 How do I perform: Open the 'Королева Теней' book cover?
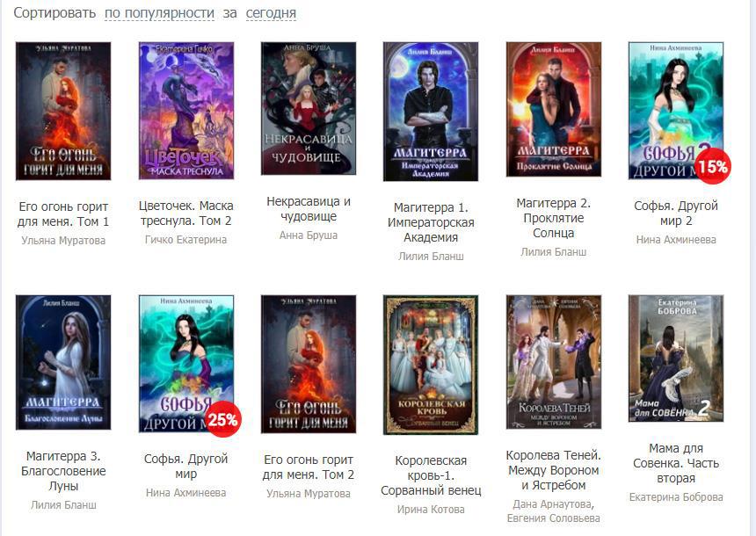click(x=554, y=362)
